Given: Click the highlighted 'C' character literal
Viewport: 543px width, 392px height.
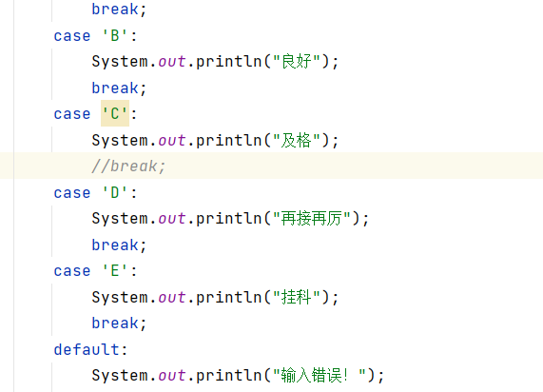Looking at the screenshot, I should coord(115,113).
